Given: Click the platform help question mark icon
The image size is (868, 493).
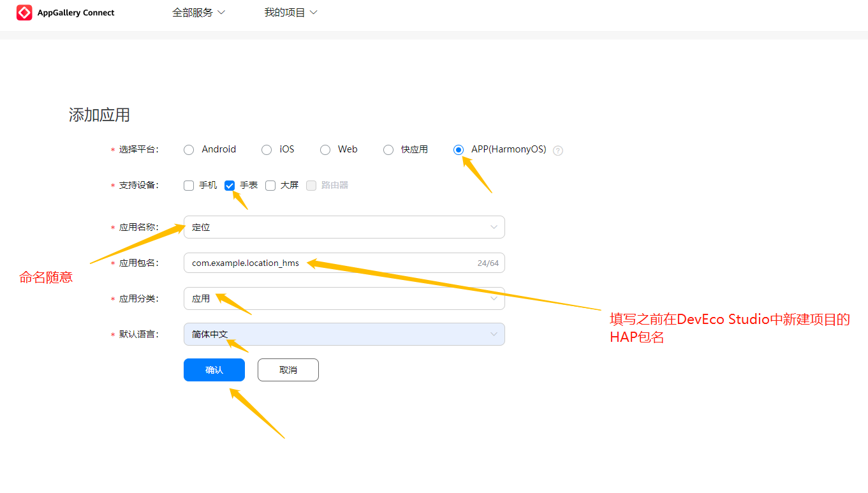Looking at the screenshot, I should tap(558, 151).
